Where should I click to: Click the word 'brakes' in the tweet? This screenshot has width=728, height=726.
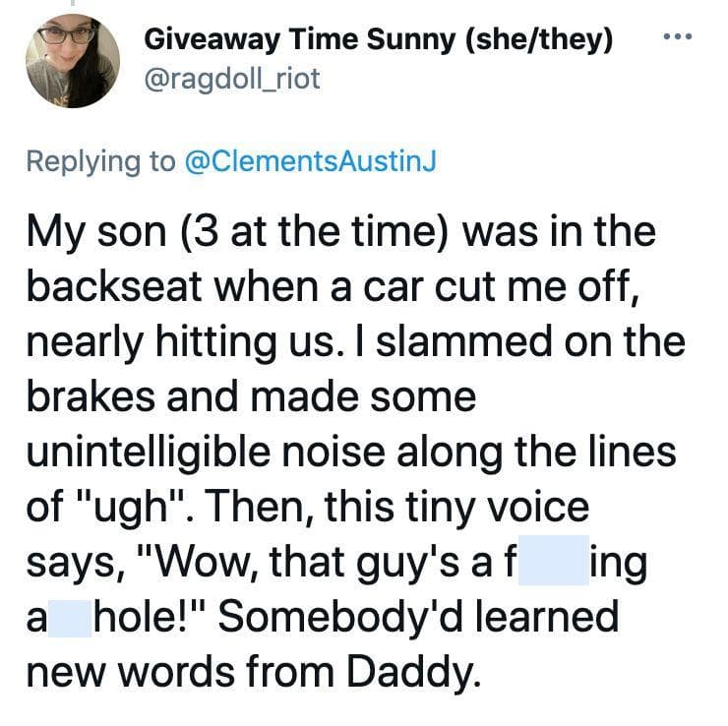coord(91,396)
